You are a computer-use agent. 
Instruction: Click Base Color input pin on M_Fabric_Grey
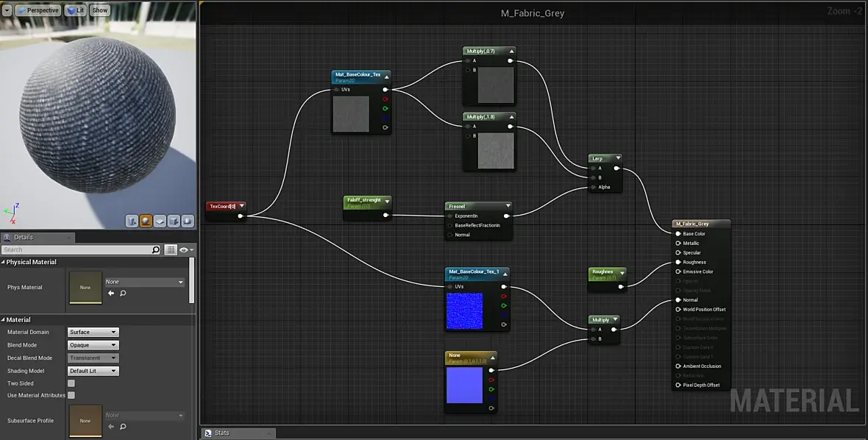[678, 233]
